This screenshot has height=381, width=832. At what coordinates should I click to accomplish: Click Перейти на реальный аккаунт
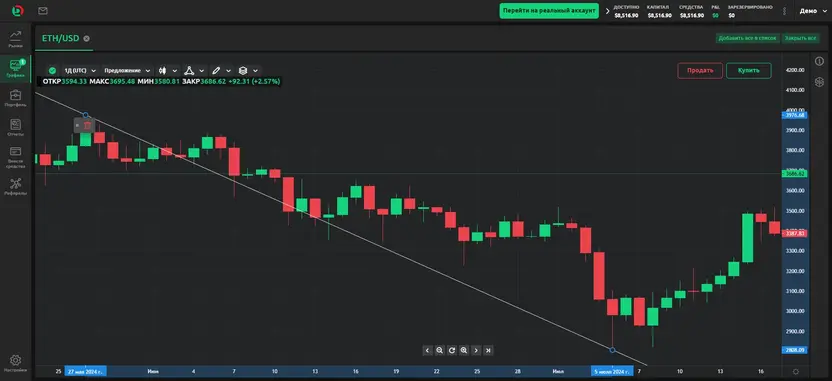click(549, 11)
